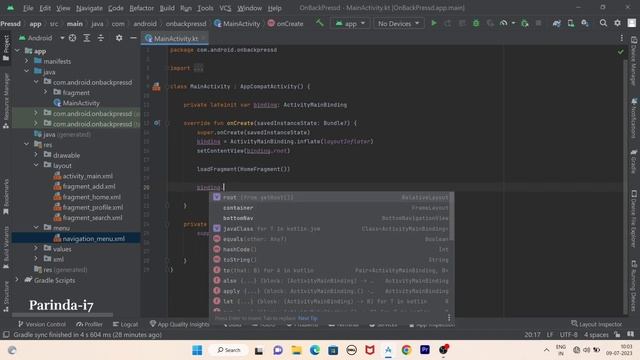Screen dimensions: 640x360
Task: Expand the manifests folder
Action: tap(27, 61)
